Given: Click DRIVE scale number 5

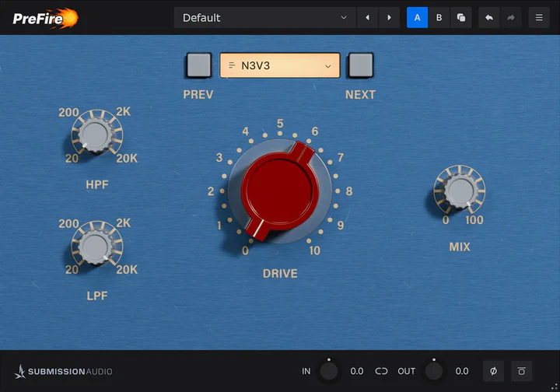Looking at the screenshot, I should 280,124.
